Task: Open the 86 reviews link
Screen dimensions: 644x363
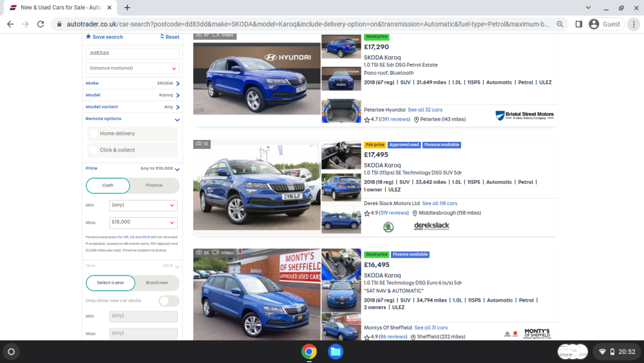Action: click(393, 337)
